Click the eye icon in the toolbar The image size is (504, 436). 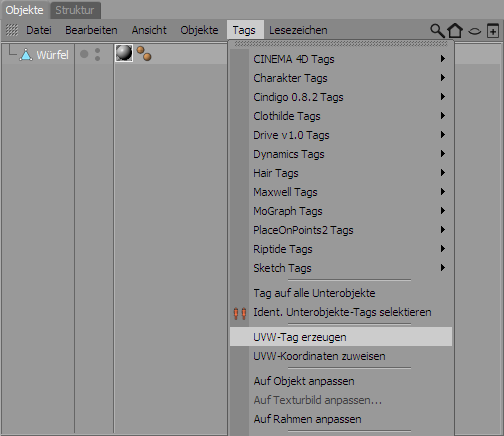click(x=475, y=31)
